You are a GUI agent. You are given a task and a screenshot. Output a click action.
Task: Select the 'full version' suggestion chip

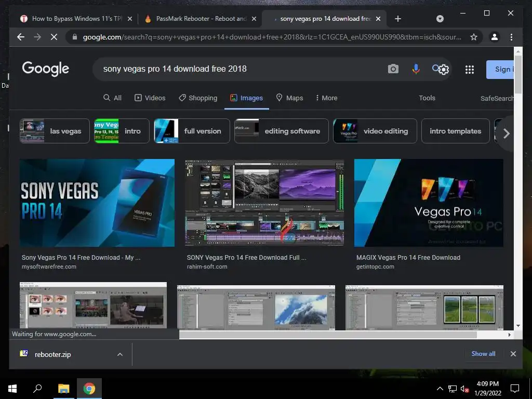pos(192,131)
